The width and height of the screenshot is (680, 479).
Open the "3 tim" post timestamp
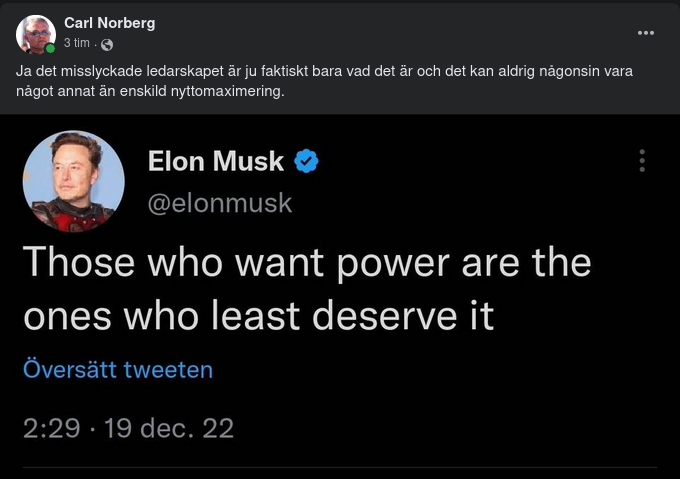click(77, 43)
